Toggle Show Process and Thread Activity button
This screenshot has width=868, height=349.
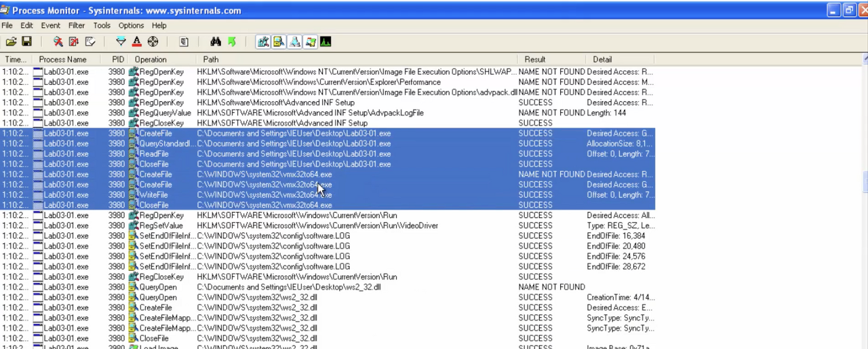tap(310, 41)
